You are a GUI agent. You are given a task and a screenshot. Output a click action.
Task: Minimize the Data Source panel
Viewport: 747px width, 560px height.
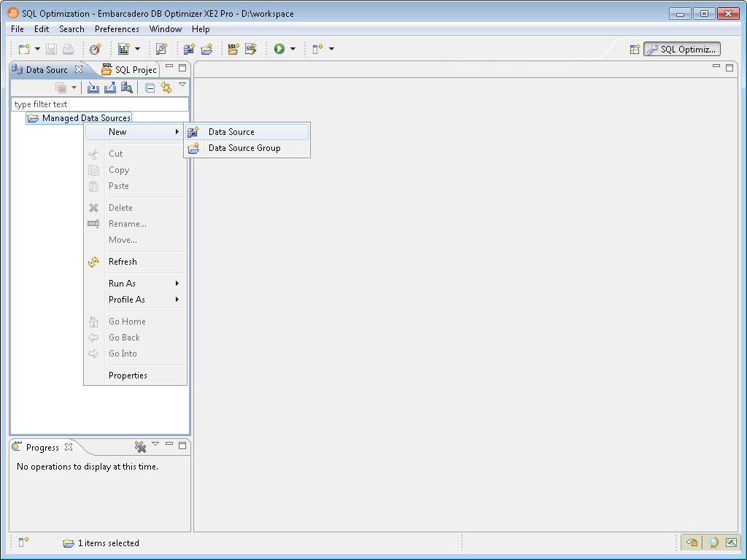tap(169, 66)
